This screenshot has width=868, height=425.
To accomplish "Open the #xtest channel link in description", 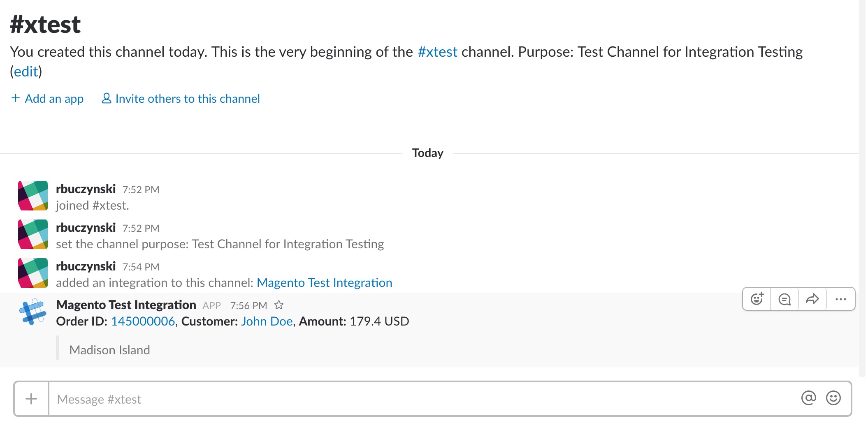I will [x=437, y=52].
